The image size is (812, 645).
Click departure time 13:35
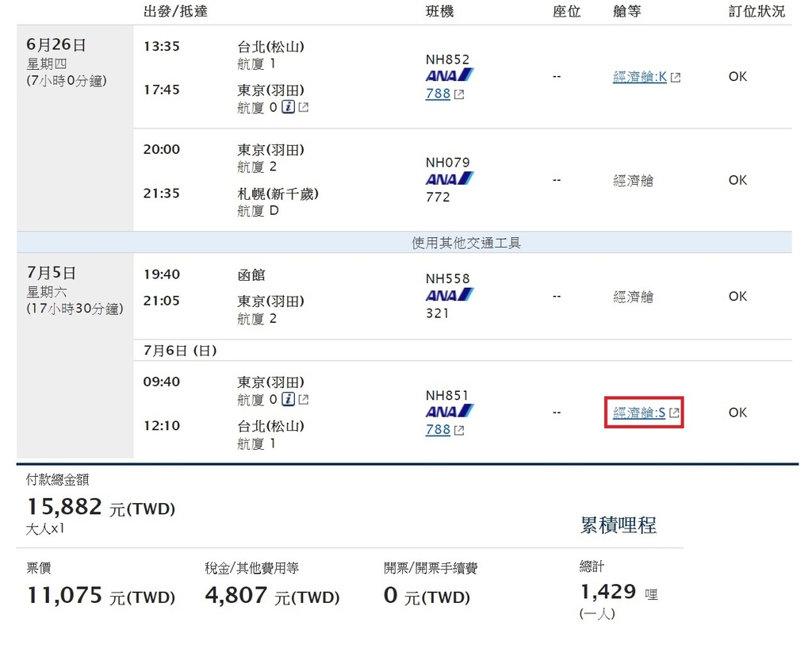pos(162,47)
